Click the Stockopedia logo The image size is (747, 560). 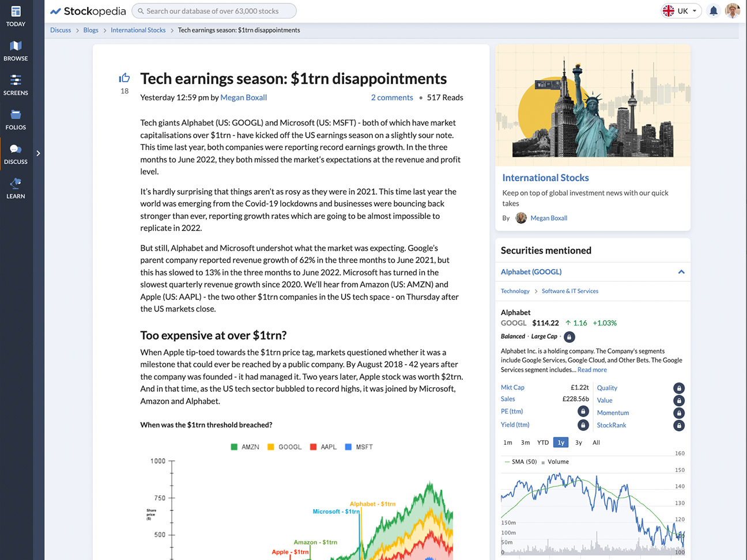click(x=88, y=11)
